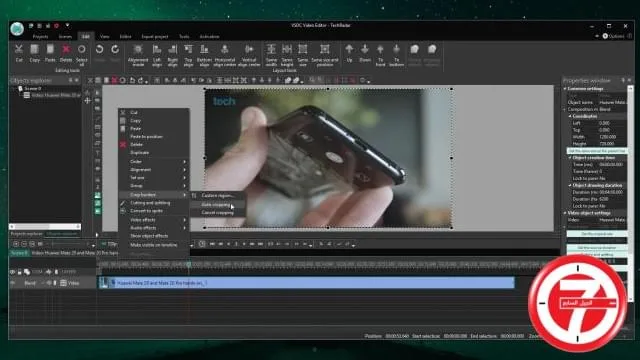Open the Tools ribbon tab
Viewport: 640px width, 360px height.
click(184, 37)
